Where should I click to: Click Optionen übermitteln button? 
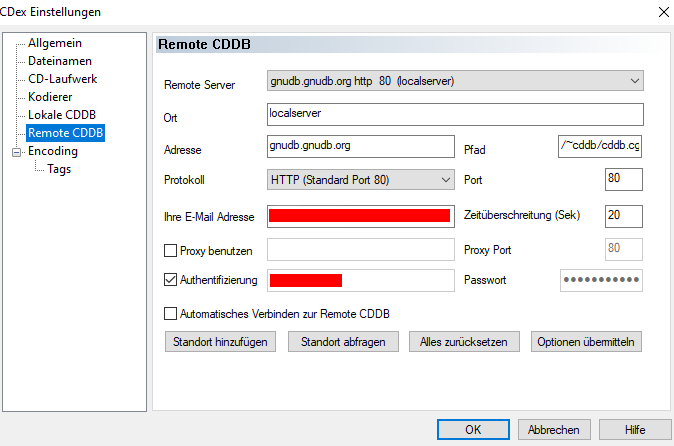[x=587, y=342]
